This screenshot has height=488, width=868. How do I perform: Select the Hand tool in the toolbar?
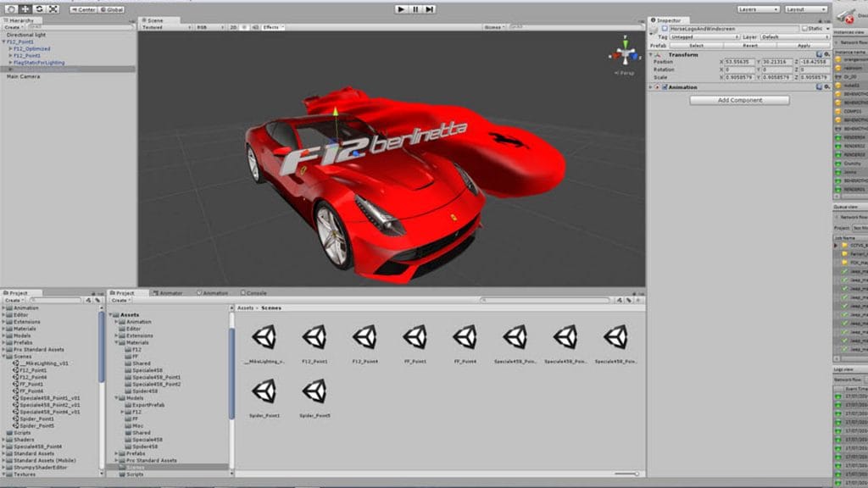[11, 8]
